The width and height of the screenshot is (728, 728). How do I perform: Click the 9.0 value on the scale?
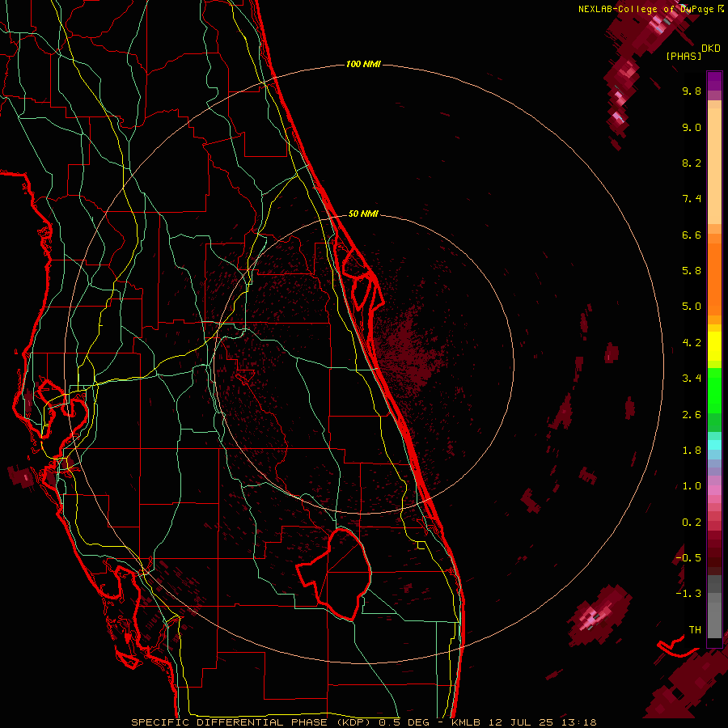click(x=692, y=127)
